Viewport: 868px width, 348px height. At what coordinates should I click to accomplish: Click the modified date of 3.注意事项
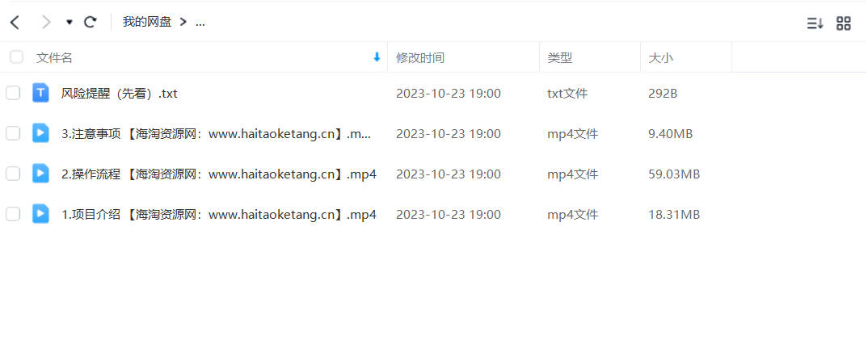point(449,134)
